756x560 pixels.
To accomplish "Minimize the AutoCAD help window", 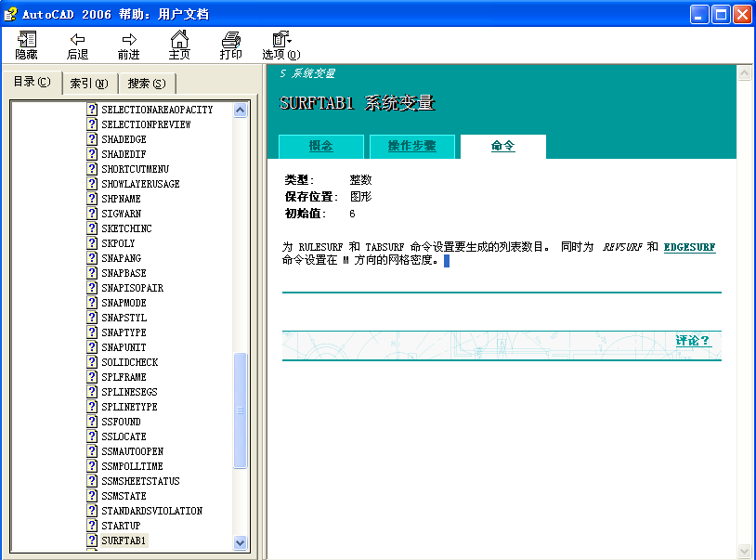I will (699, 15).
